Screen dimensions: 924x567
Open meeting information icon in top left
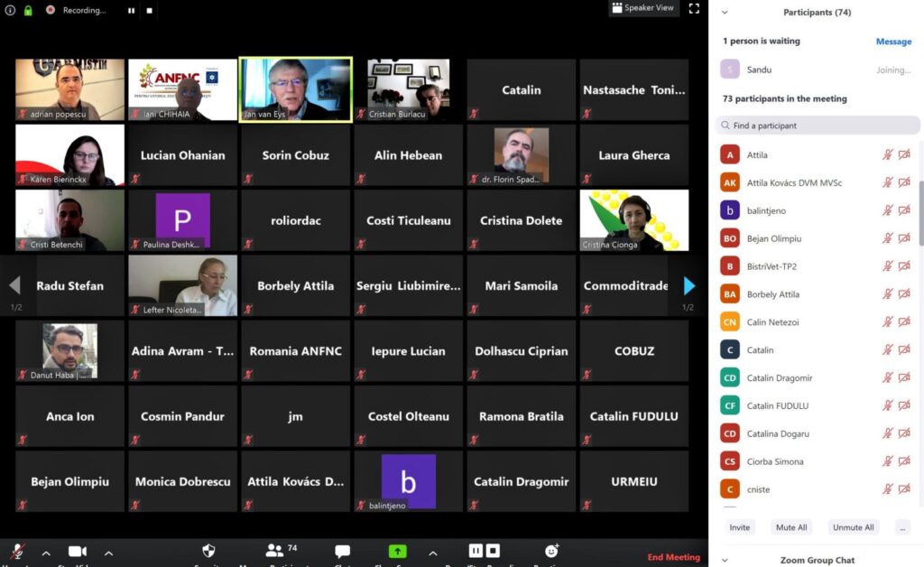pyautogui.click(x=8, y=11)
